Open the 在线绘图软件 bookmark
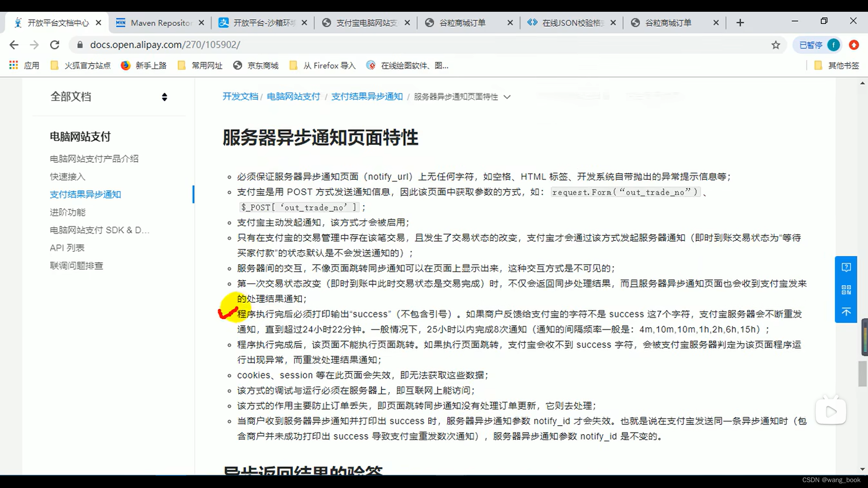 407,66
